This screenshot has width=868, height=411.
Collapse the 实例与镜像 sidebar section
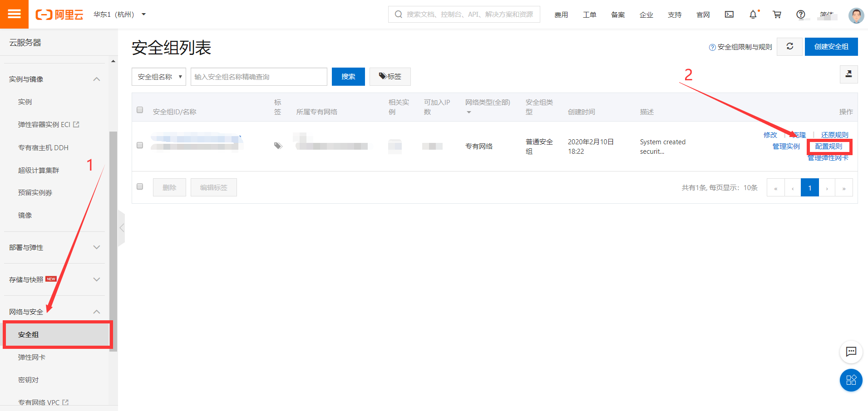[x=96, y=78]
